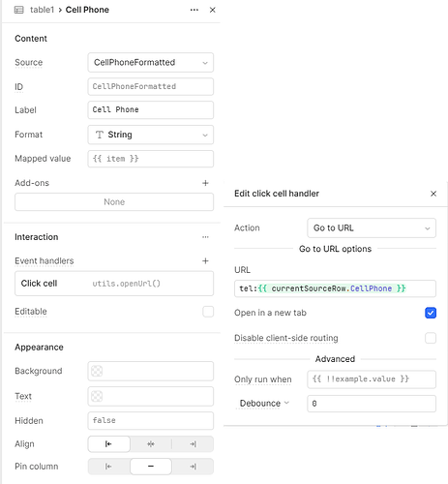Expand the Action Go to URL dropdown
Screen dimensions: 448x484
[372, 228]
